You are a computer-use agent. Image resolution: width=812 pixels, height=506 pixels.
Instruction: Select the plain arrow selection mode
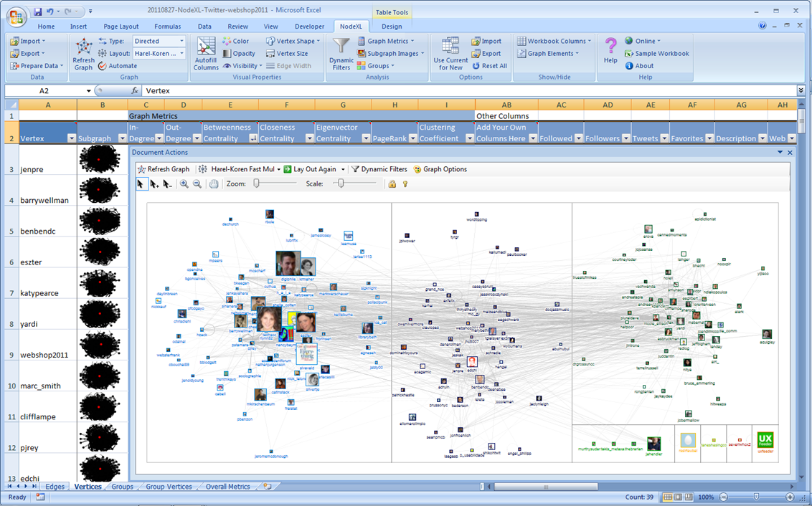(x=142, y=183)
